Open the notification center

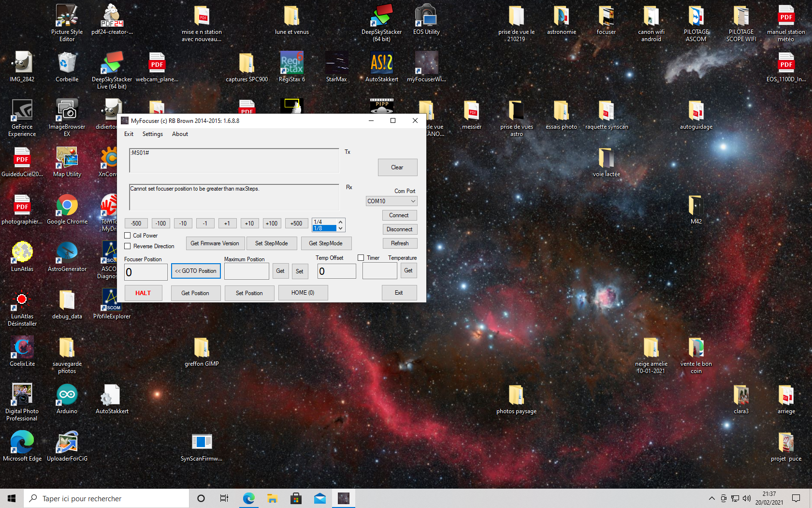tap(796, 498)
